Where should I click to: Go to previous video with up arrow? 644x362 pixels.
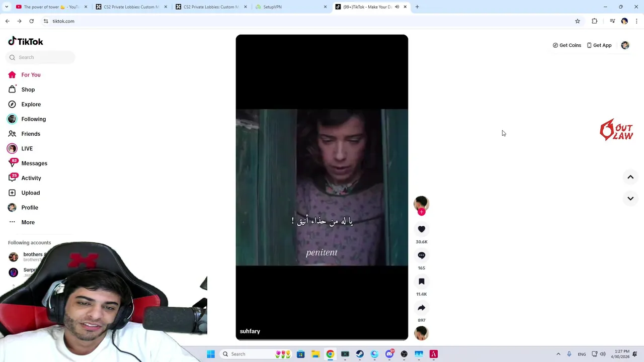pyautogui.click(x=630, y=177)
